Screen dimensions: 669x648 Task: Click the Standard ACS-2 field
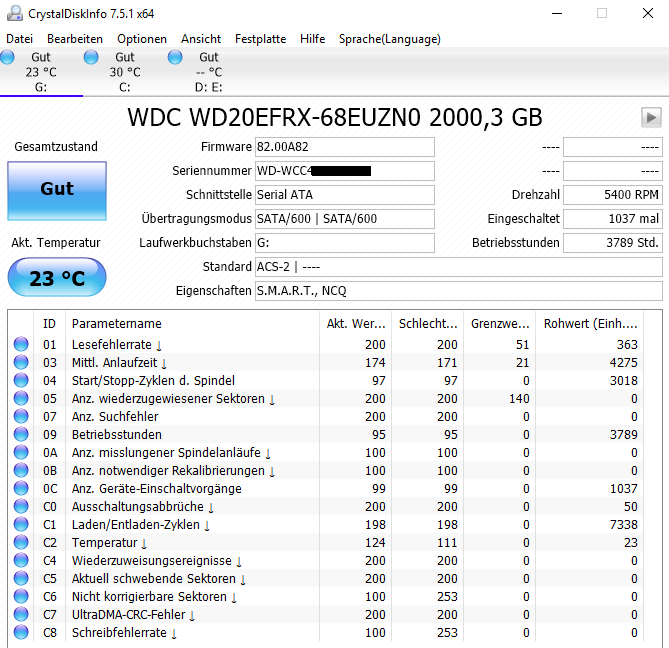(x=459, y=267)
